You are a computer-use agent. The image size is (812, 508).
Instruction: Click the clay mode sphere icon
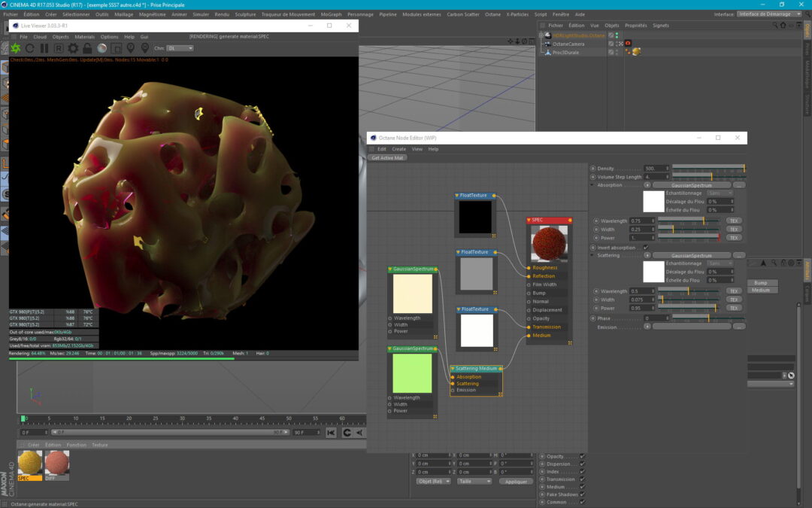click(101, 48)
